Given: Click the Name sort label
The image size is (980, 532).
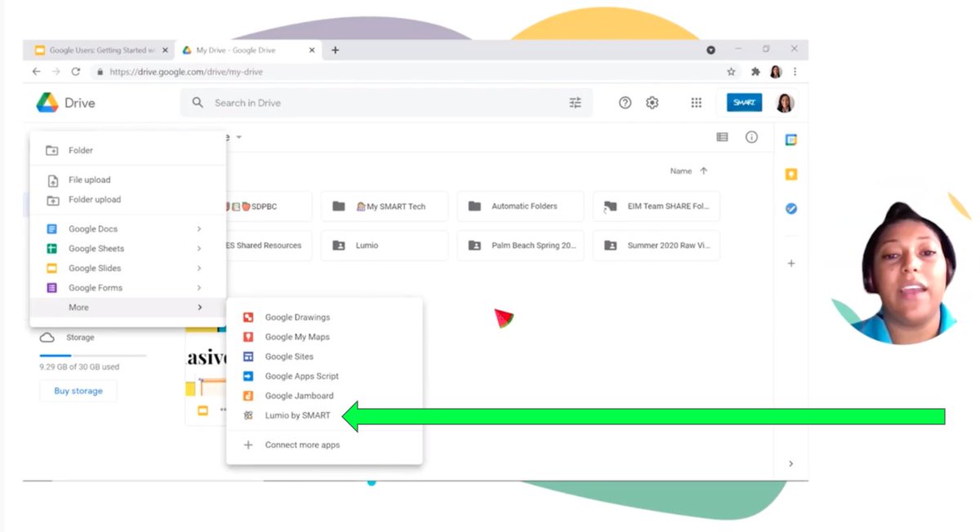Looking at the screenshot, I should [681, 171].
